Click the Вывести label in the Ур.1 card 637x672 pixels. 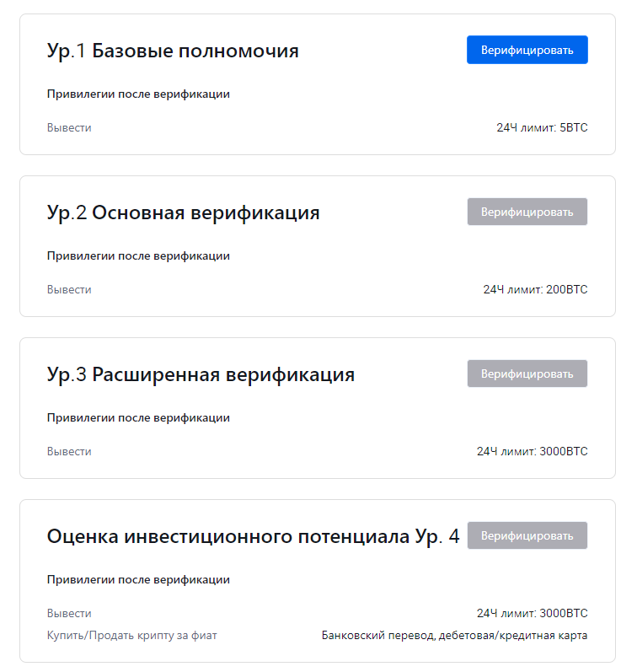coord(69,127)
